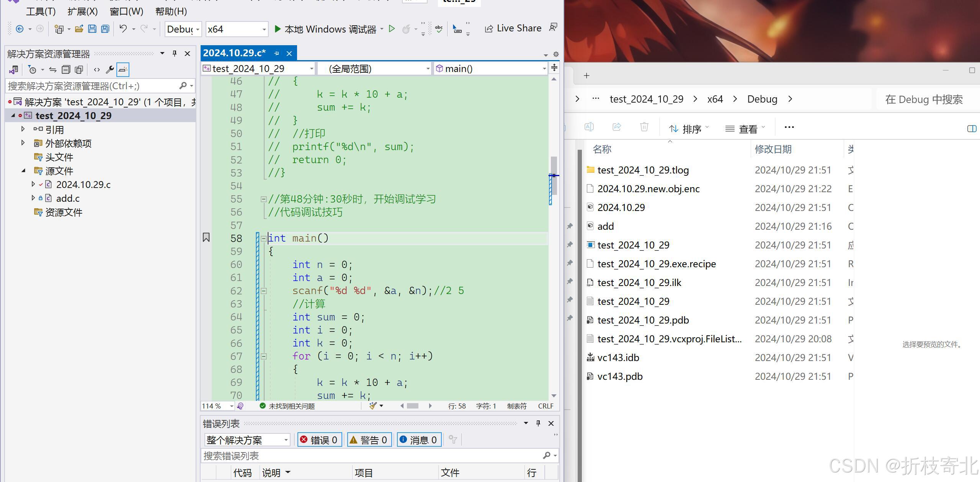Toggle the File Explorer preview pane icon

[x=972, y=129]
